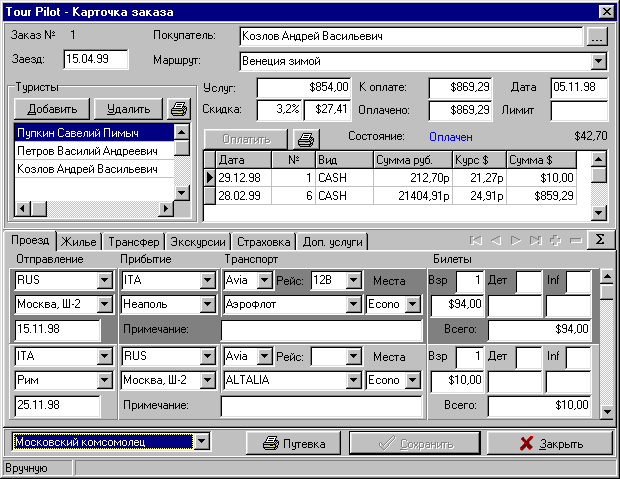Click the Добавить tourist button

[x=52, y=109]
